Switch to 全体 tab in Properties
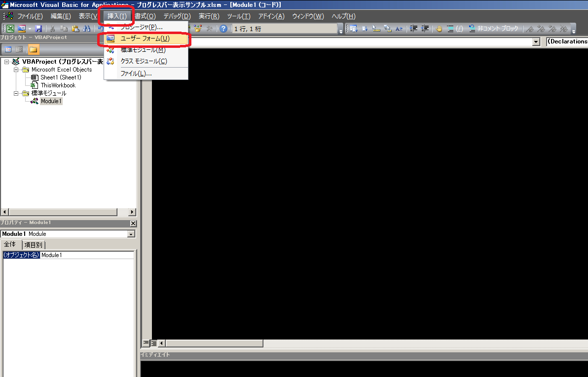This screenshot has width=588, height=377. [x=10, y=245]
